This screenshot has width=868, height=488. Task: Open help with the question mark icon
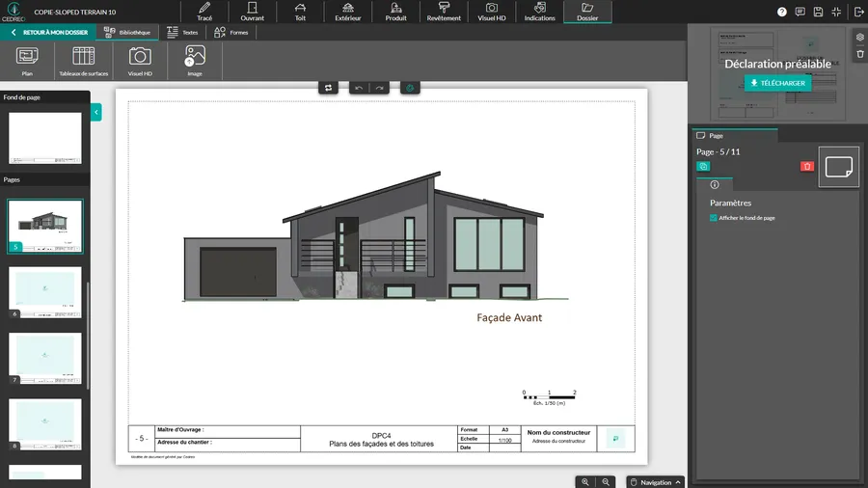pyautogui.click(x=781, y=12)
